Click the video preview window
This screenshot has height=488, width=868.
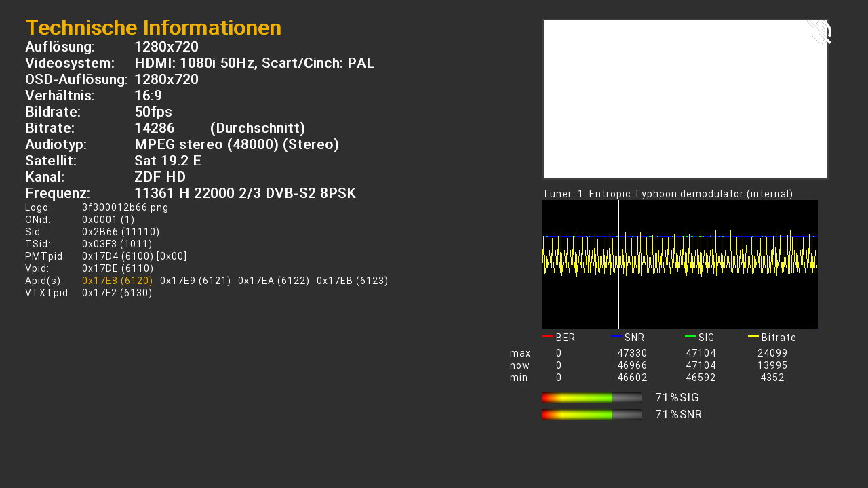coord(685,99)
